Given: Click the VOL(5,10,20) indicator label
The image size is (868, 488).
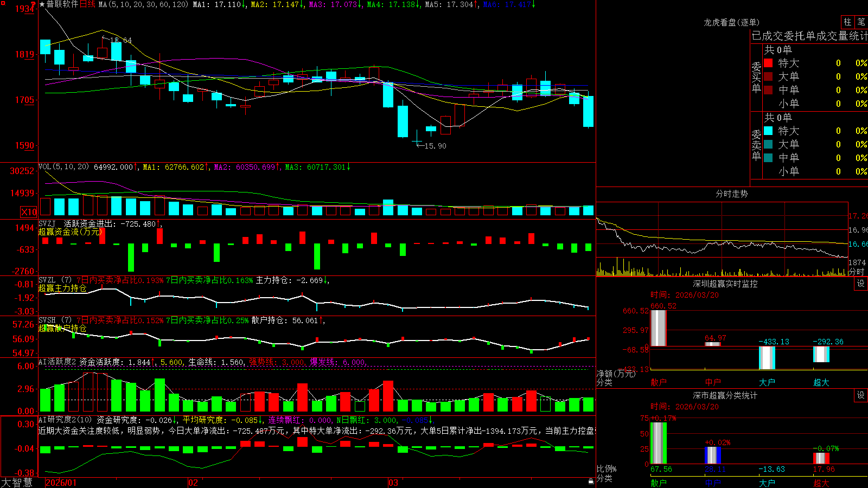Looking at the screenshot, I should pos(63,167).
